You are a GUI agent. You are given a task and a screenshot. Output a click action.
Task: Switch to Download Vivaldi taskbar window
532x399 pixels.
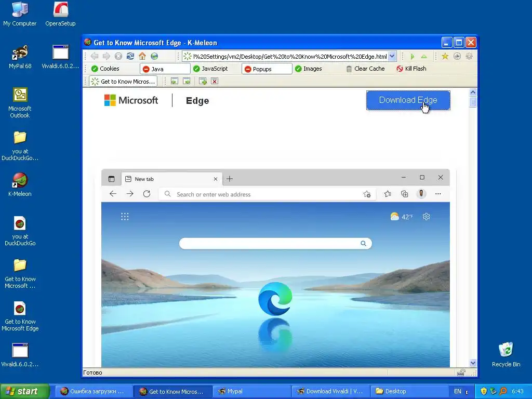click(330, 391)
